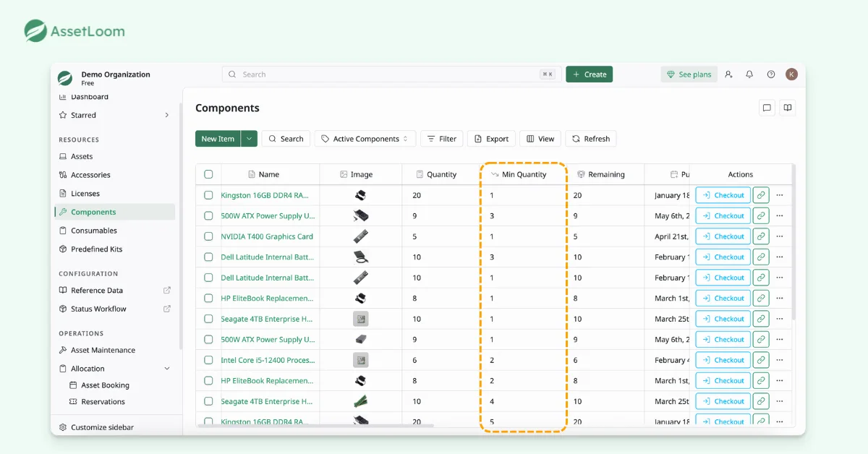Check the Dell Latitude row with min quantity 3

pyautogui.click(x=208, y=257)
